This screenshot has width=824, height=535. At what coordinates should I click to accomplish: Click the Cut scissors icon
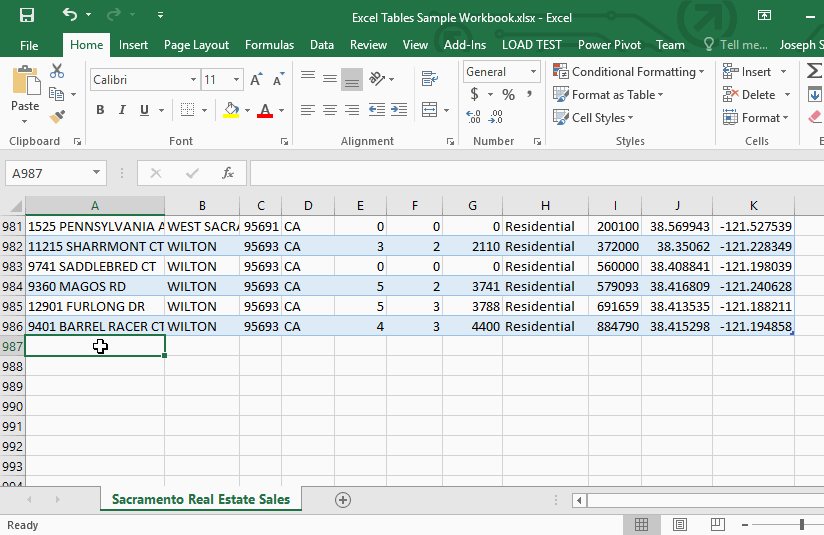(57, 70)
